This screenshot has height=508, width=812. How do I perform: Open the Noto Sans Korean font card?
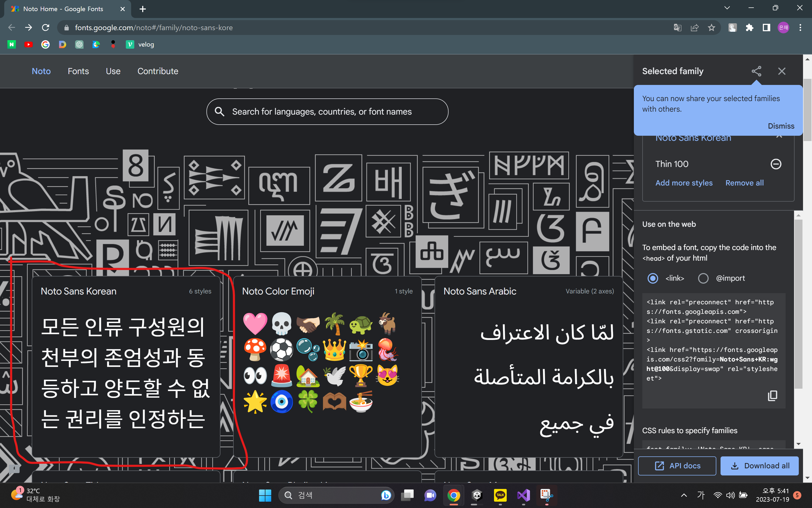coord(126,366)
